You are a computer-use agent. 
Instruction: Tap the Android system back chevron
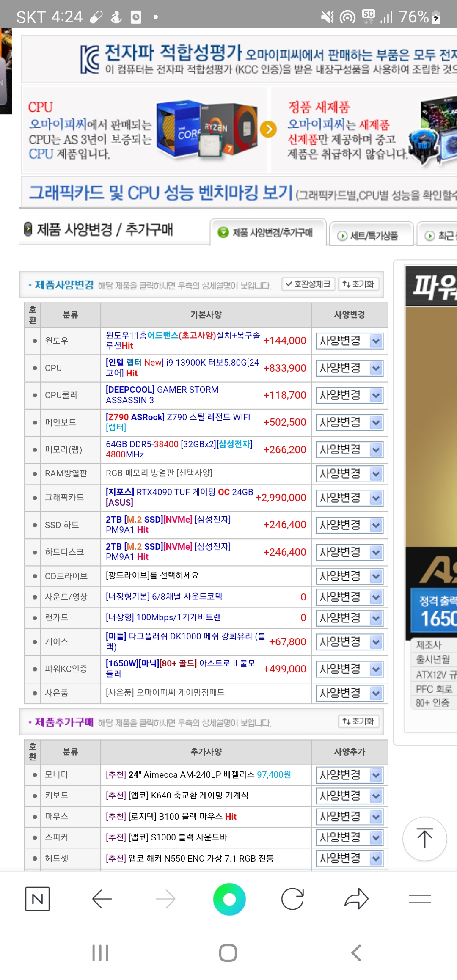point(356,953)
